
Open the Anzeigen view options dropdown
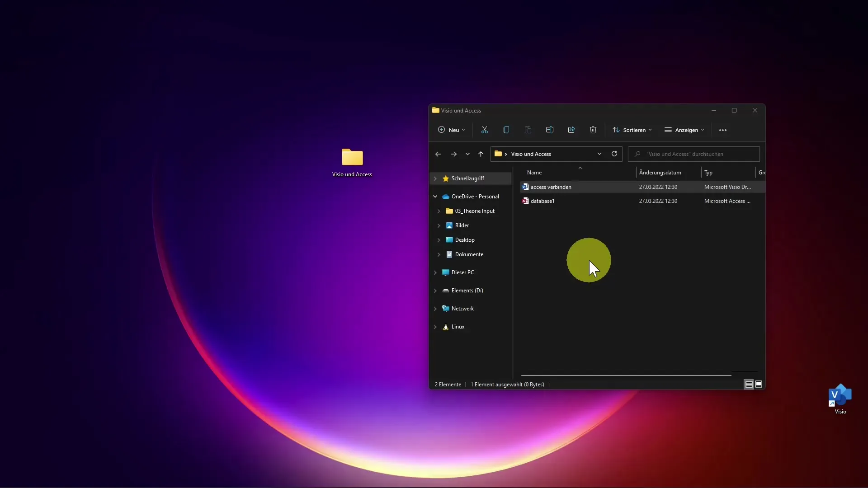[684, 130]
